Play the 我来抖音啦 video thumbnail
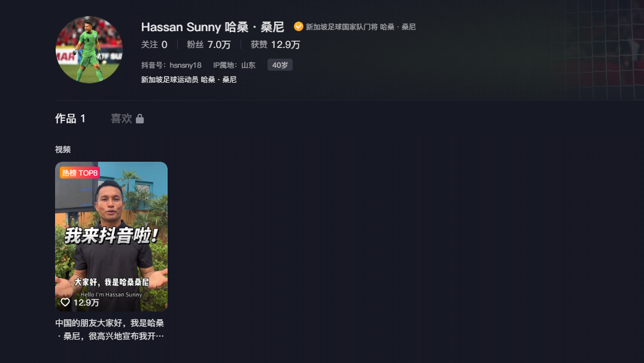 coord(111,237)
